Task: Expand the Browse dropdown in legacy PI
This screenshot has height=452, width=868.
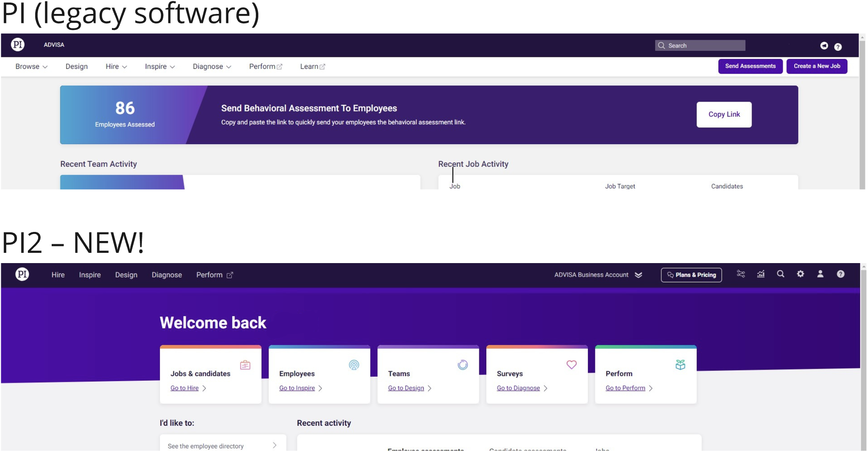Action: click(x=31, y=66)
